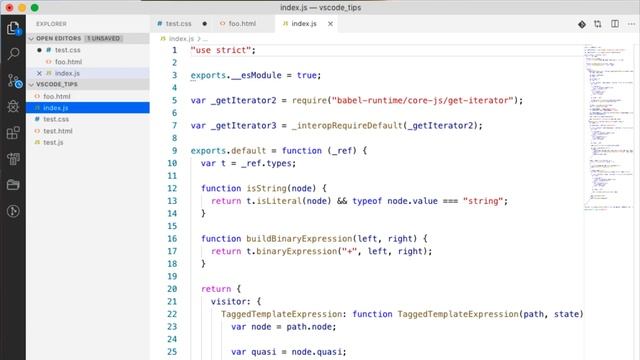Click line number 22 in the gutter

[172, 314]
